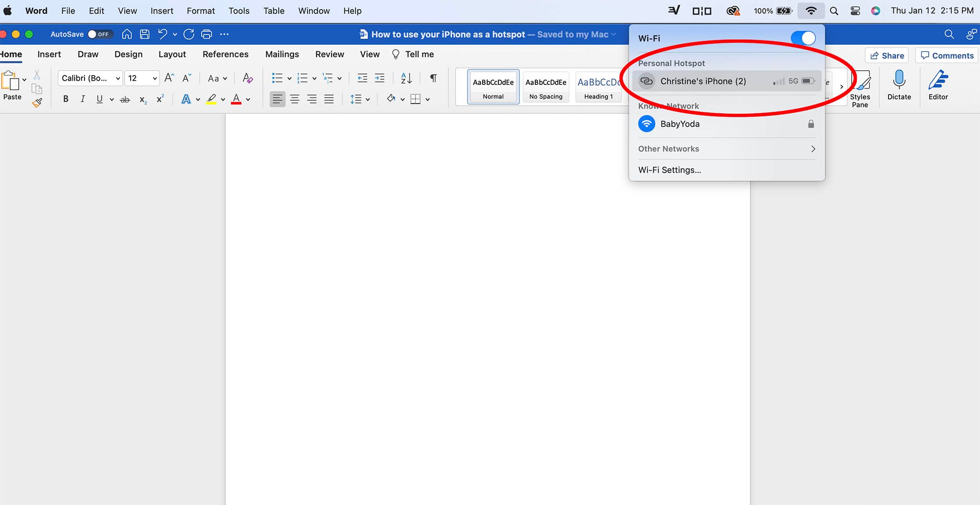
Task: Open the Editor pen icon
Action: [938, 80]
